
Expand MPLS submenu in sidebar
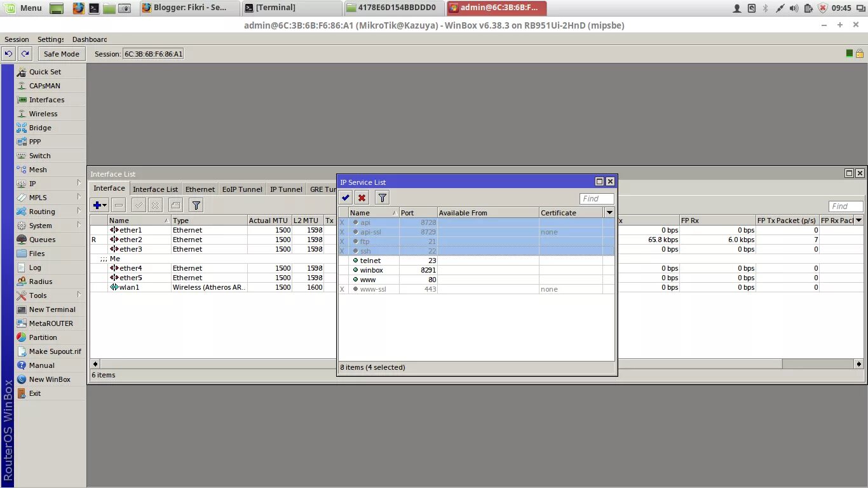pos(50,198)
